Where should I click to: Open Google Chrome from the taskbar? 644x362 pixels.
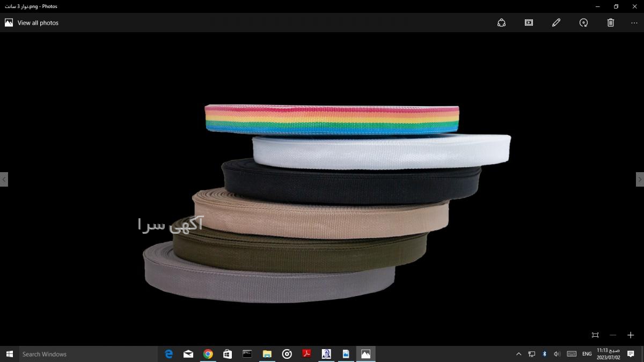click(208, 354)
